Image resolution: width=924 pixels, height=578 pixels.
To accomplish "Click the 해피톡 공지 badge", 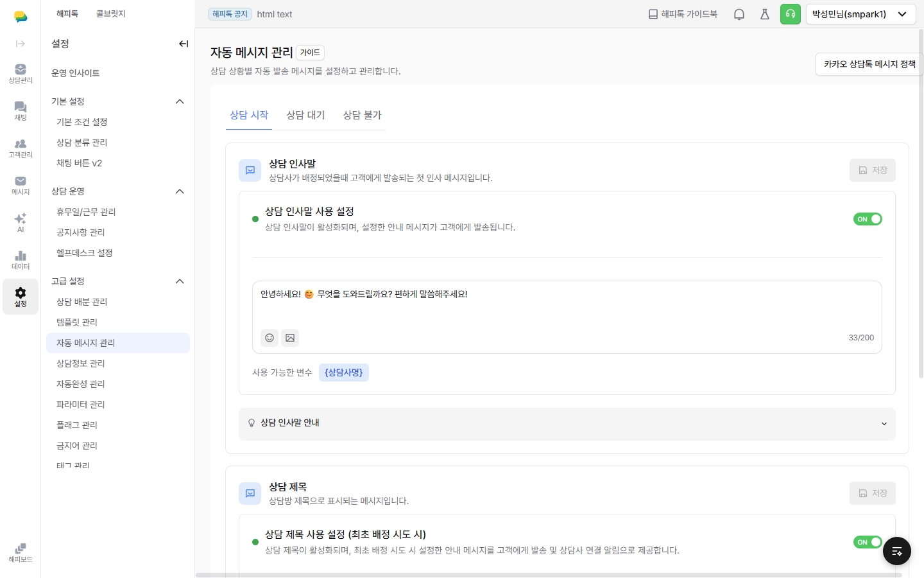I will [230, 14].
